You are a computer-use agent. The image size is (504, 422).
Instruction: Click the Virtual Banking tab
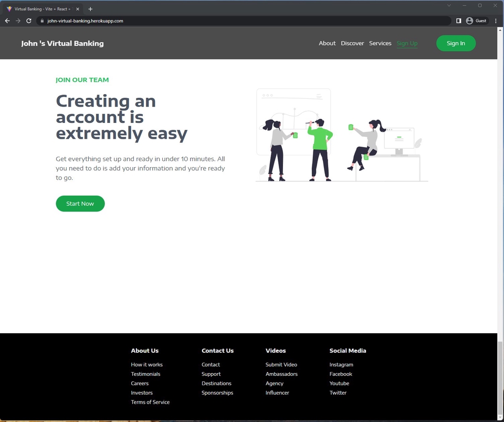42,8
